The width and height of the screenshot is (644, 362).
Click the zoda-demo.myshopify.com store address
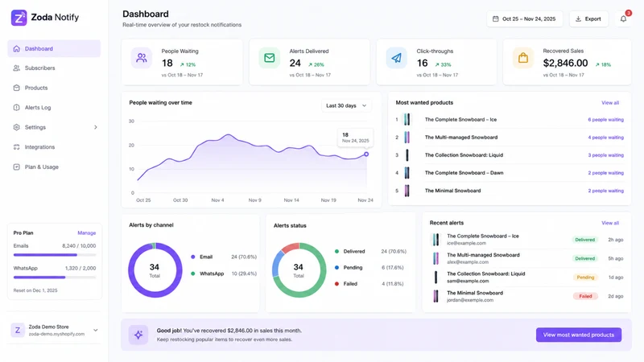56,334
